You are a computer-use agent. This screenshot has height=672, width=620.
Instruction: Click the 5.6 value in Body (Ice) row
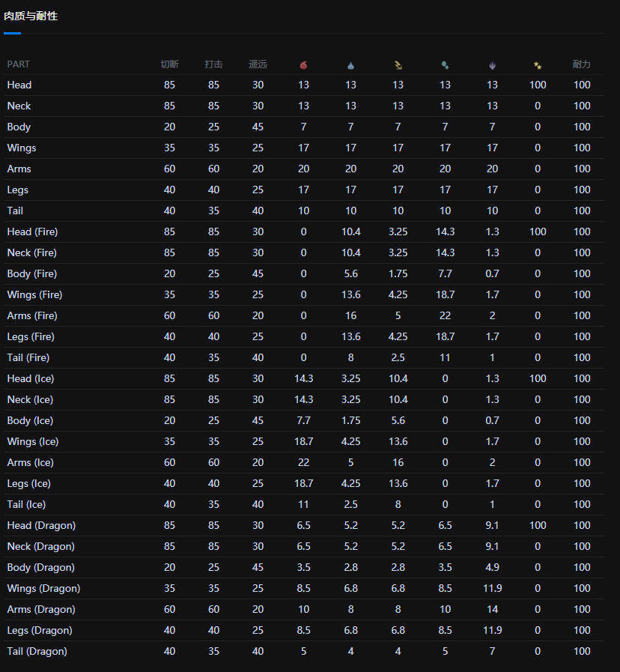pyautogui.click(x=398, y=421)
